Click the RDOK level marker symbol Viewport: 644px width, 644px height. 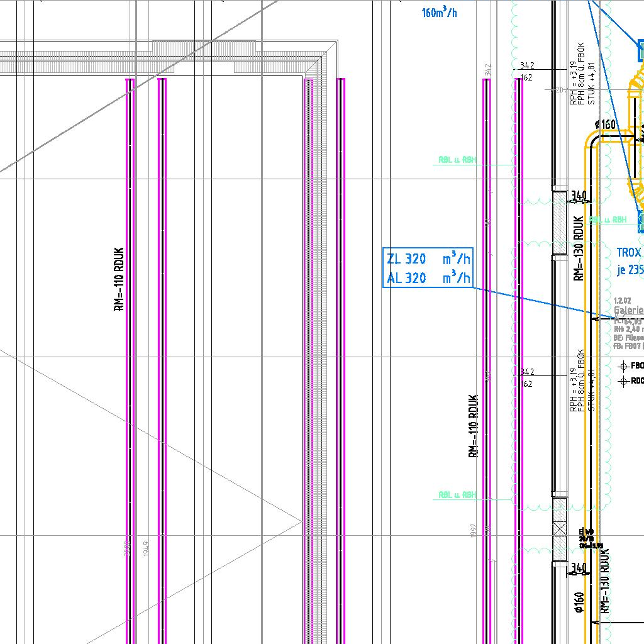click(x=623, y=381)
